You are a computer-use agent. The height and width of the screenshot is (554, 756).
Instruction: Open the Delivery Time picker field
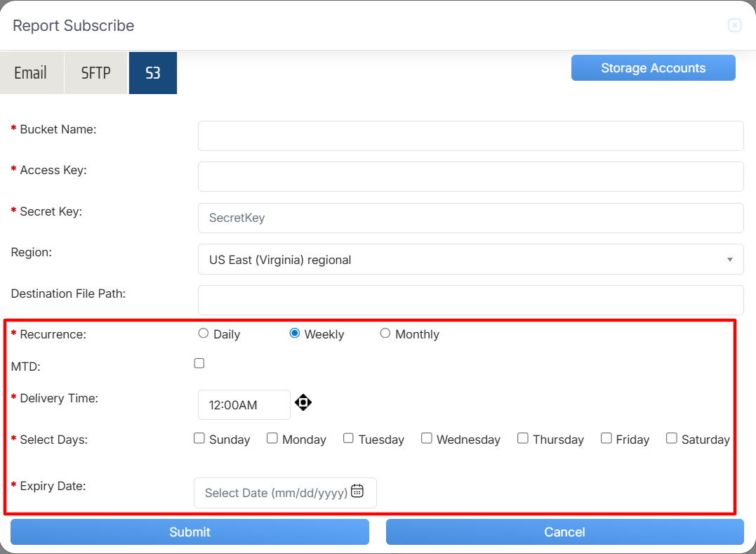[x=244, y=405]
